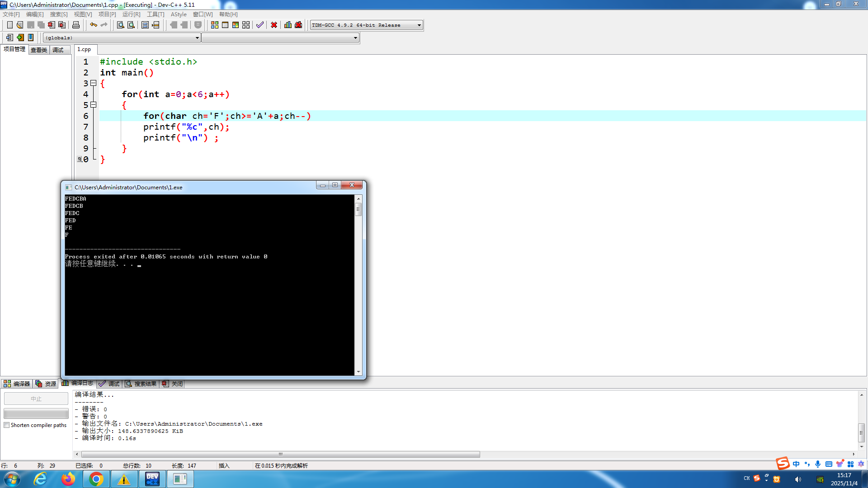Click the syntax check checkmark icon

click(260, 25)
